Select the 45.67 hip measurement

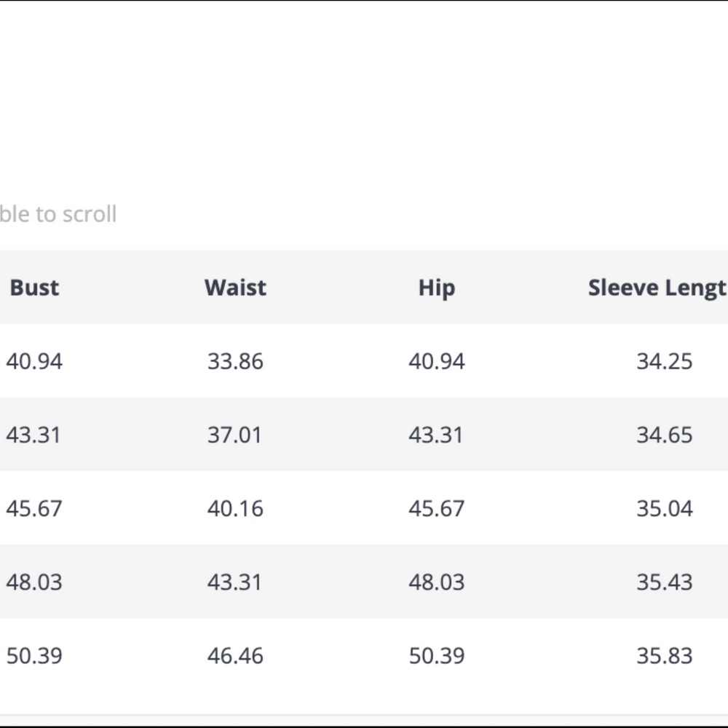[436, 508]
